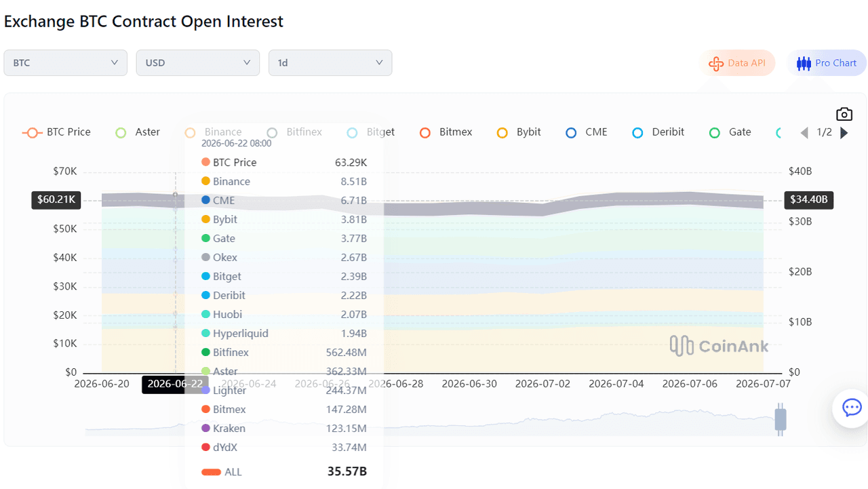Click the Kraken 123.15M tooltip row
The width and height of the screenshot is (868, 489).
click(284, 429)
